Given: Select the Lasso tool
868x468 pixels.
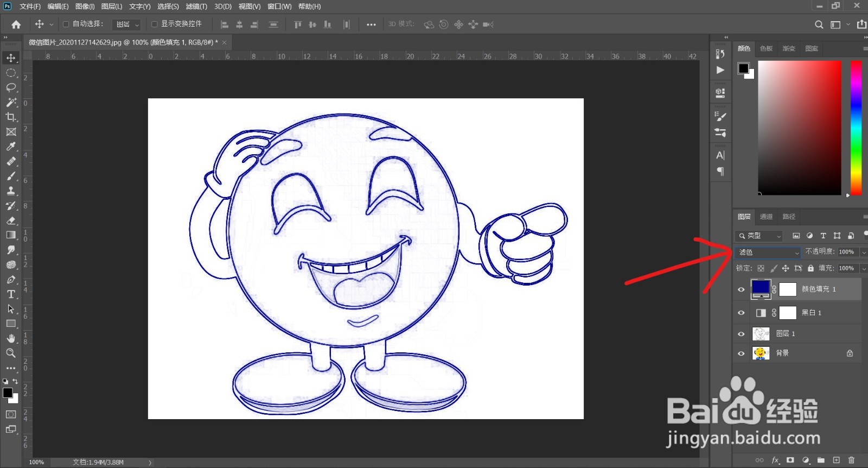Looking at the screenshot, I should (11, 87).
